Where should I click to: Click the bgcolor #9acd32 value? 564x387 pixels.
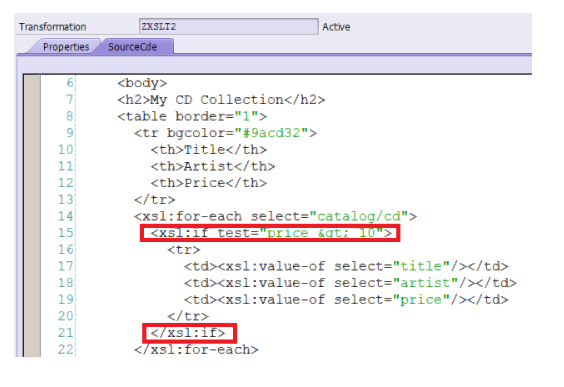(272, 133)
